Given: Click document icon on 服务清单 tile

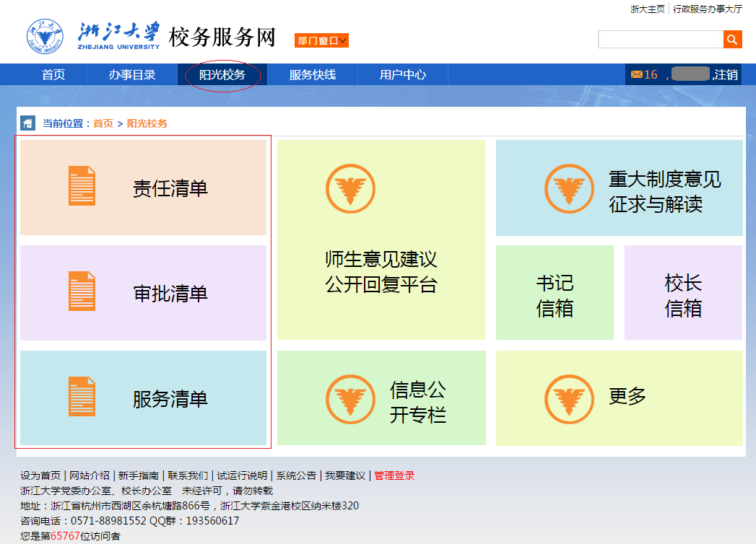Looking at the screenshot, I should 82,397.
